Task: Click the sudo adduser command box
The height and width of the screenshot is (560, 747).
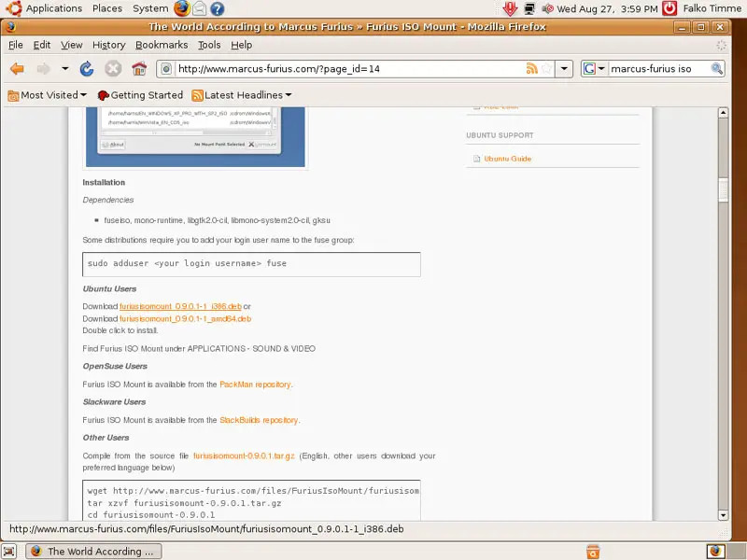Action: [251, 264]
